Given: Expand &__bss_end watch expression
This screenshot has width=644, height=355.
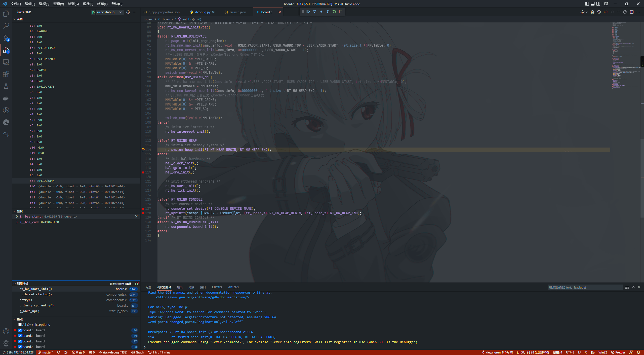Looking at the screenshot, I should [17, 222].
